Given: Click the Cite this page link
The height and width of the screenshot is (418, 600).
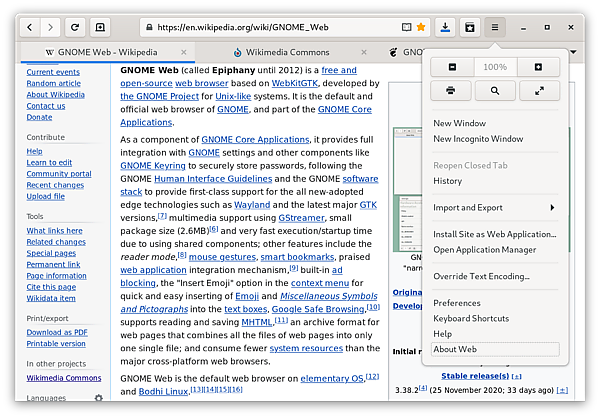Looking at the screenshot, I should (x=51, y=287).
